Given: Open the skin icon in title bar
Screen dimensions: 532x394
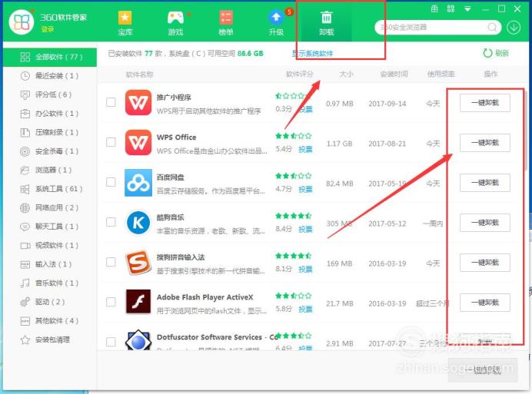Looking at the screenshot, I should [434, 8].
